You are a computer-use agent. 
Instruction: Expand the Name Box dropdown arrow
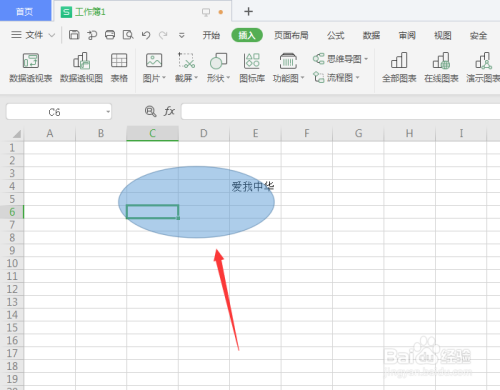(x=108, y=112)
